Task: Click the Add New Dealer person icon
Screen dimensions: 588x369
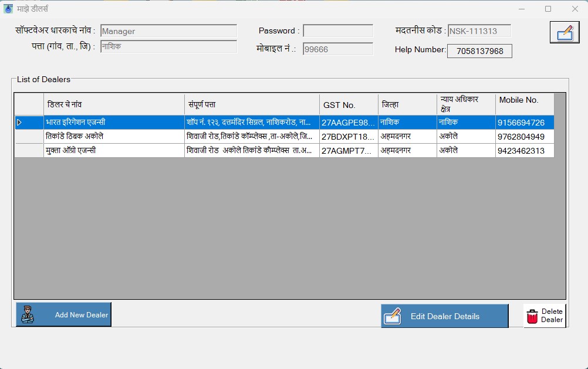Action: [x=28, y=315]
